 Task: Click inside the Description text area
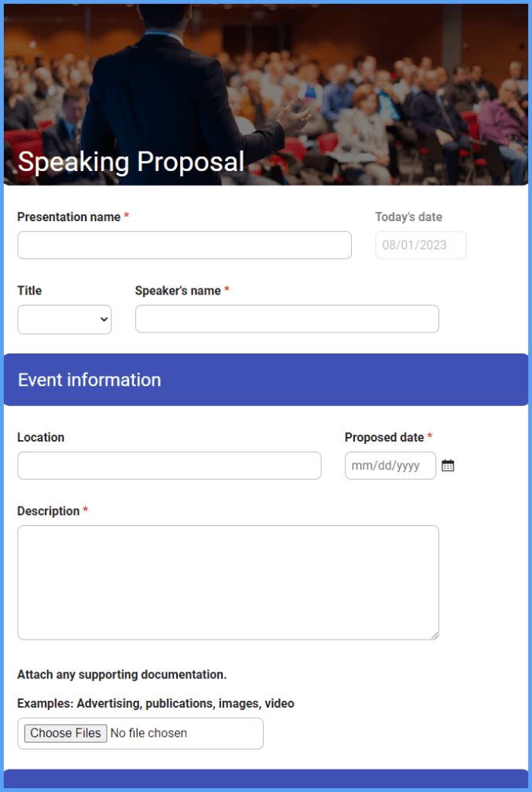point(227,580)
